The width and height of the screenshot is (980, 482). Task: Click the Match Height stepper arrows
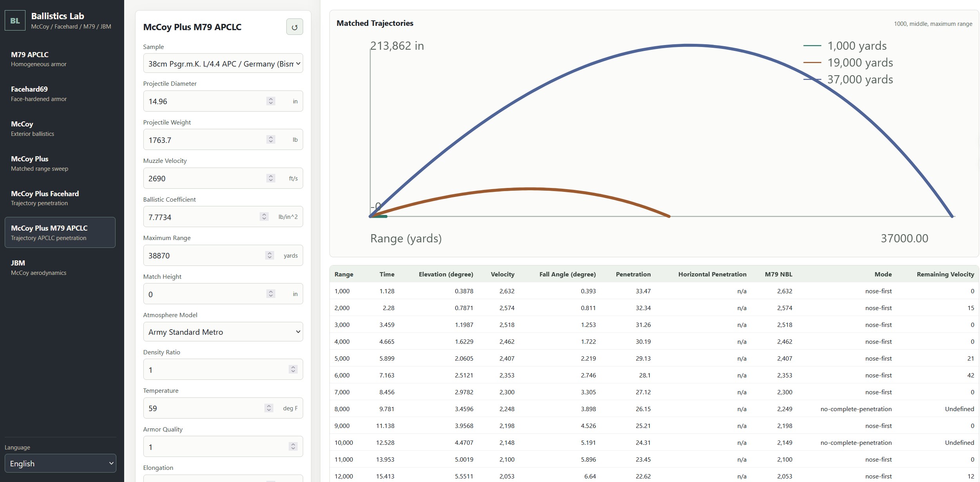(271, 294)
